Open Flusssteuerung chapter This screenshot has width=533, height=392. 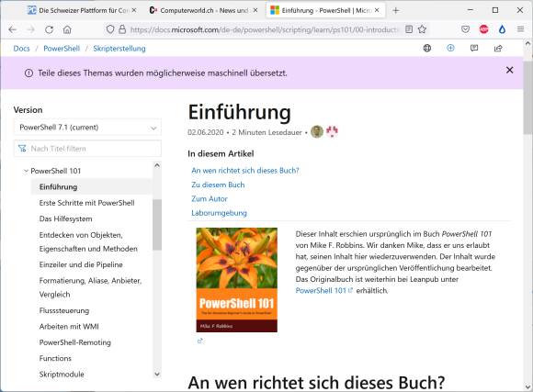(64, 310)
